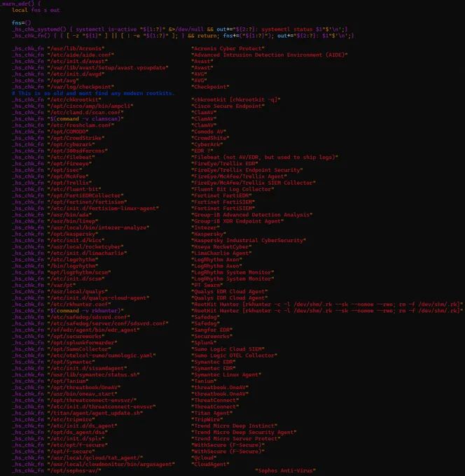Click the comment about old rootkits
This screenshot has width=465, height=476.
click(x=93, y=93)
